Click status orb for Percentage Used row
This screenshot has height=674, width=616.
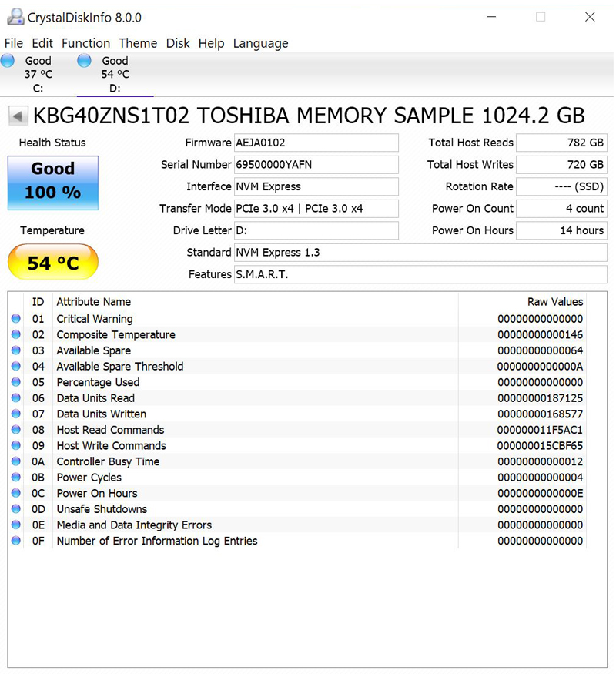[x=16, y=382]
